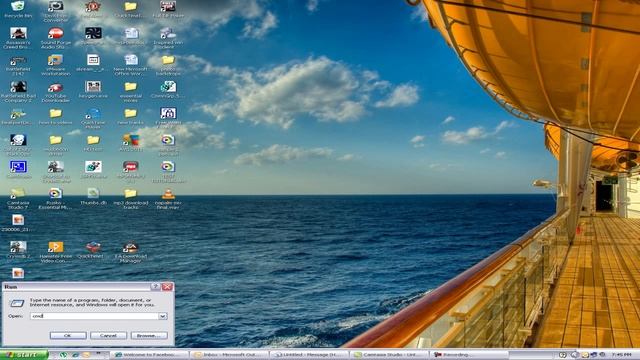
Task: Select the napalm mix final.wav VLC file
Action: 168,199
